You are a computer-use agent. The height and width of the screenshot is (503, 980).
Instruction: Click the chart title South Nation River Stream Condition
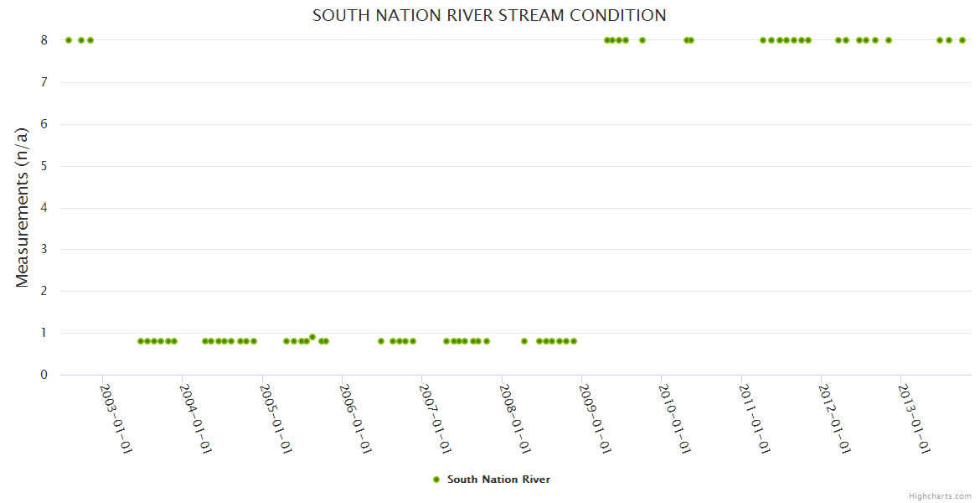pyautogui.click(x=489, y=15)
